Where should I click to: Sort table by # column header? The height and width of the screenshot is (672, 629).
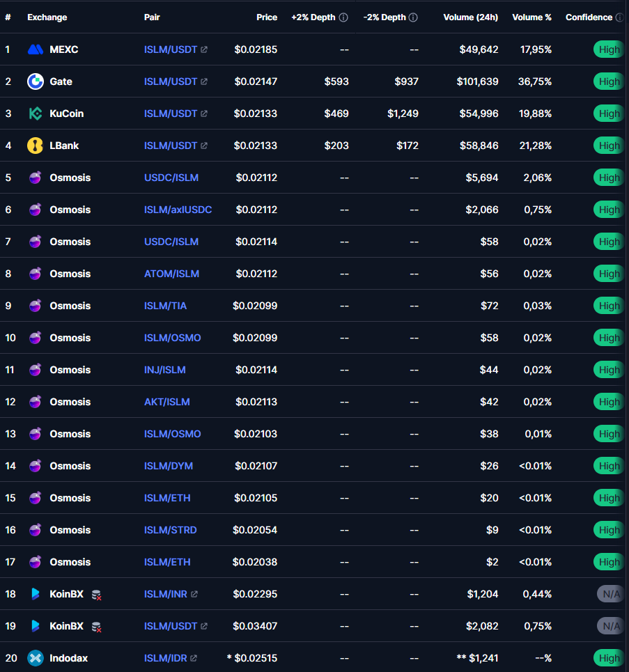coord(8,17)
